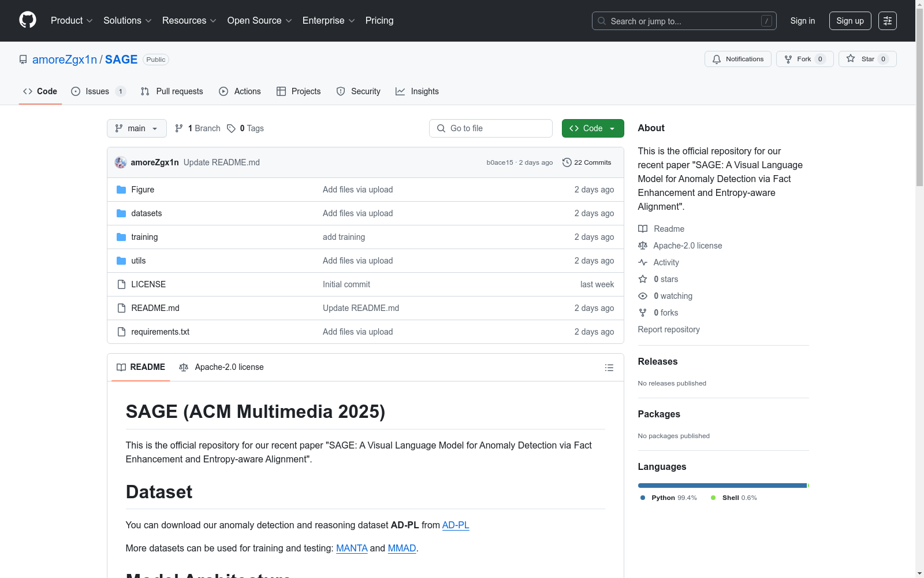Click the Readme book icon in About
924x578 pixels.
[643, 229]
